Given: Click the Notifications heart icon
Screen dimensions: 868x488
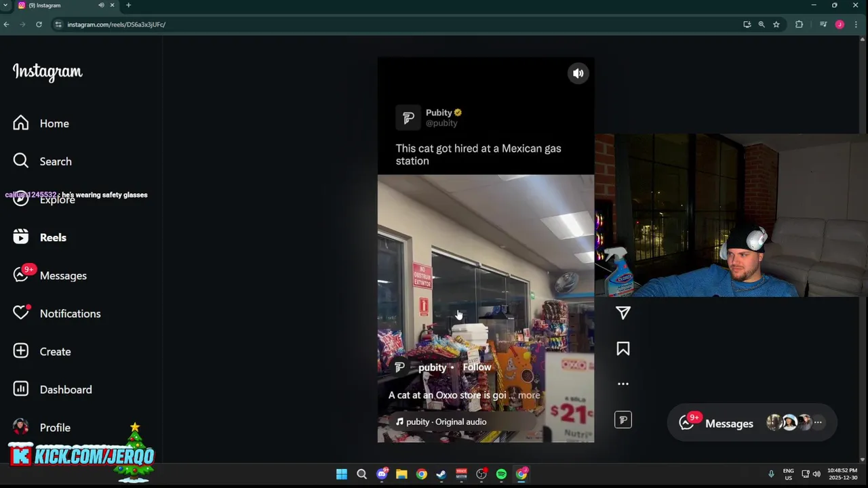Looking at the screenshot, I should (x=21, y=312).
